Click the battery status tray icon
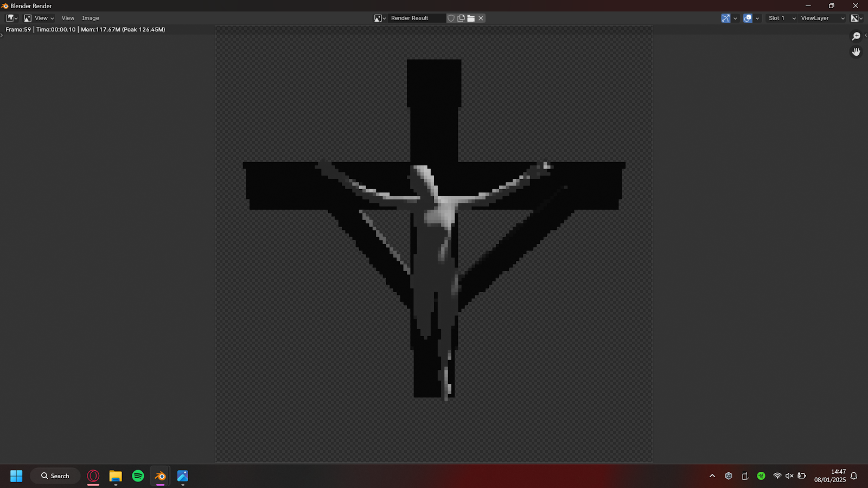Viewport: 868px width, 488px height. point(802,476)
